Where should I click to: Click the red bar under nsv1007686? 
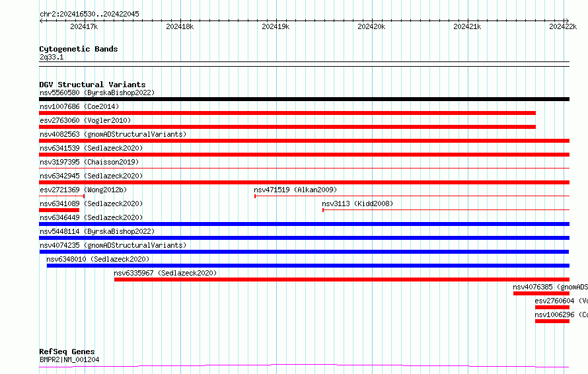pos(287,113)
